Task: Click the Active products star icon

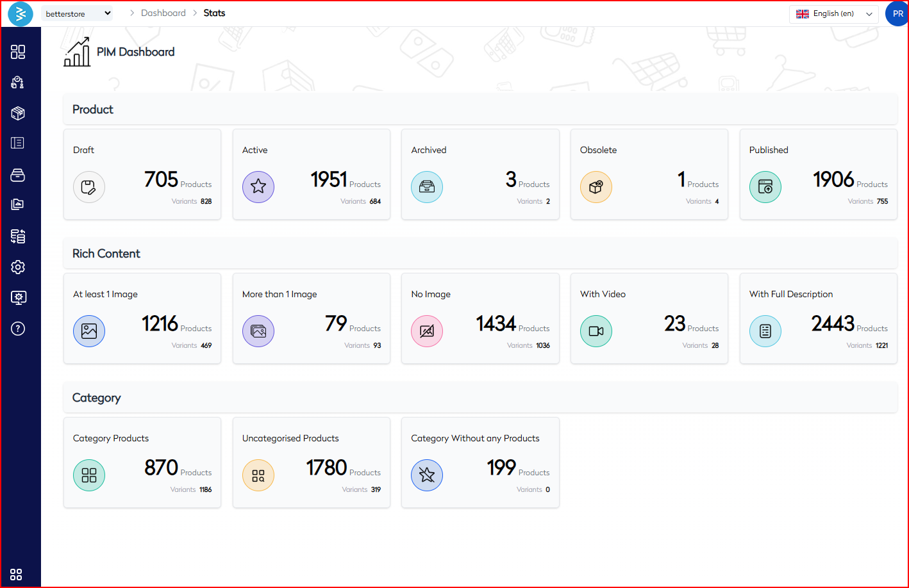Action: click(258, 187)
